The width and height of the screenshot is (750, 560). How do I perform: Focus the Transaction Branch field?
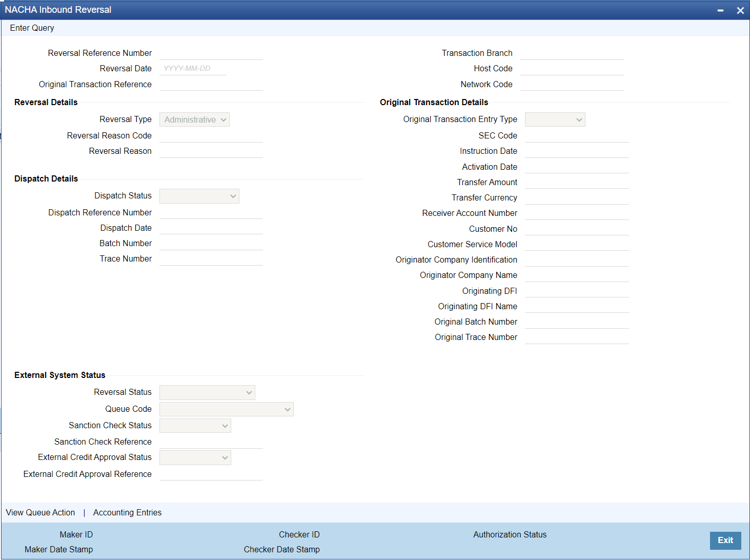click(x=572, y=53)
